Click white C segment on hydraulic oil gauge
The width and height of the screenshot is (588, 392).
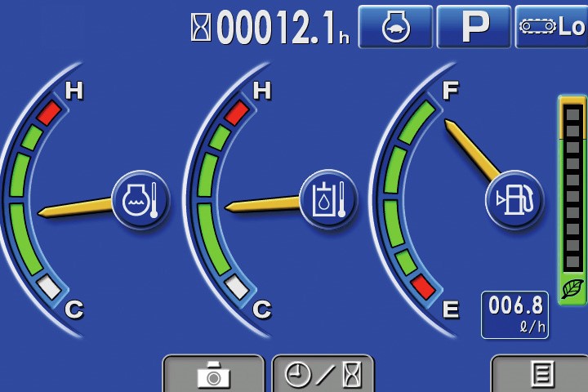237,286
